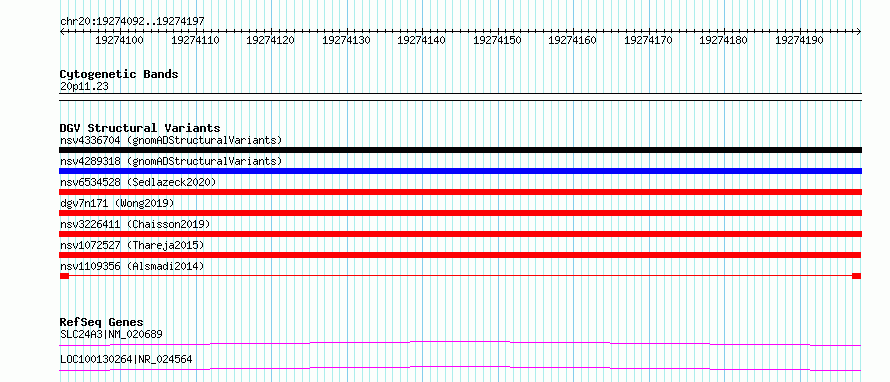Click ruler position 19274110
This screenshot has height=382, width=890.
195,40
